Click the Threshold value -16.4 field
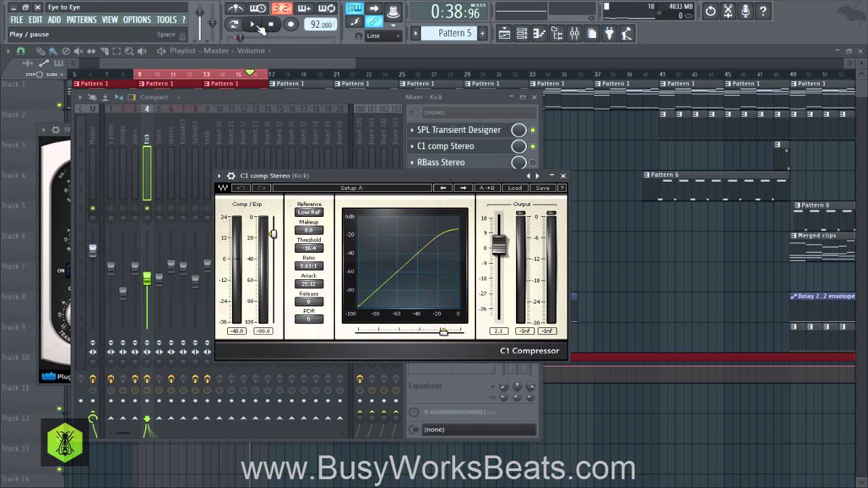This screenshot has width=868, height=488. (x=309, y=248)
